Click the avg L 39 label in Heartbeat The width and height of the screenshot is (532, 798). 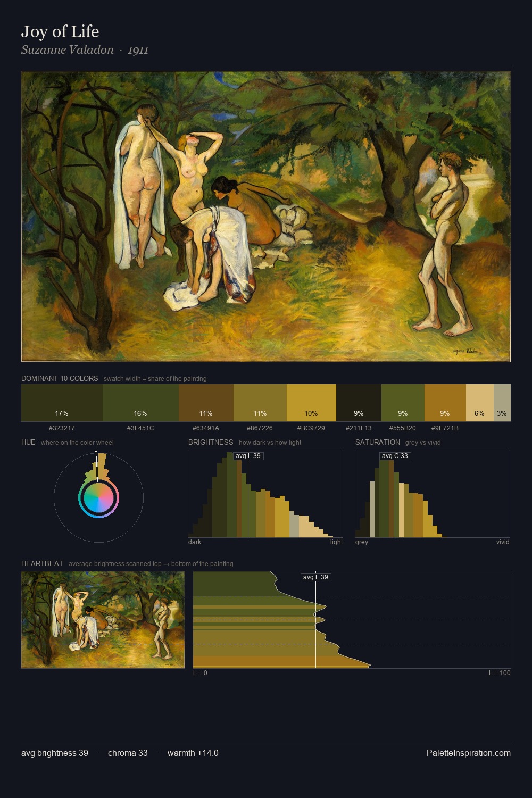click(x=316, y=577)
